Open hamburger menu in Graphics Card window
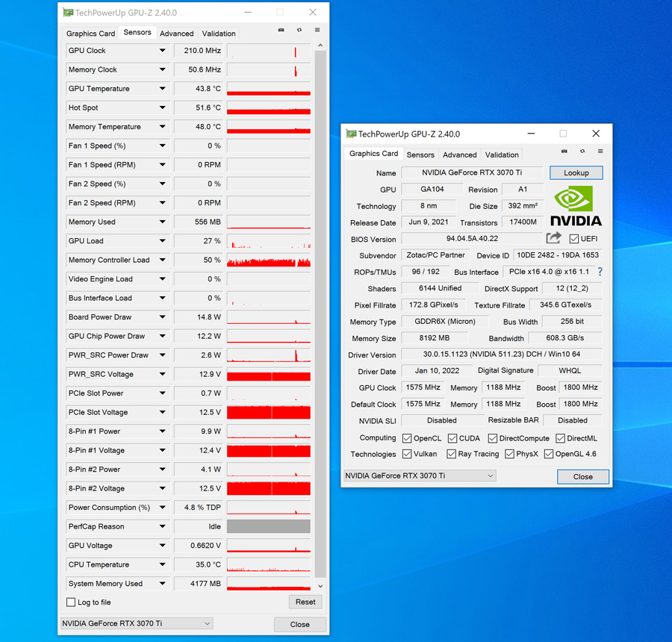This screenshot has height=642, width=672. coord(600,152)
